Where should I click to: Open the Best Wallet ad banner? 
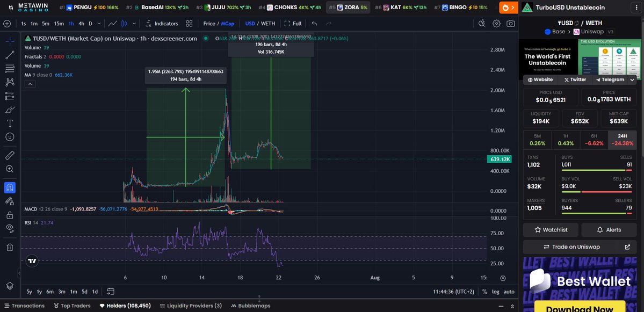pos(580,285)
